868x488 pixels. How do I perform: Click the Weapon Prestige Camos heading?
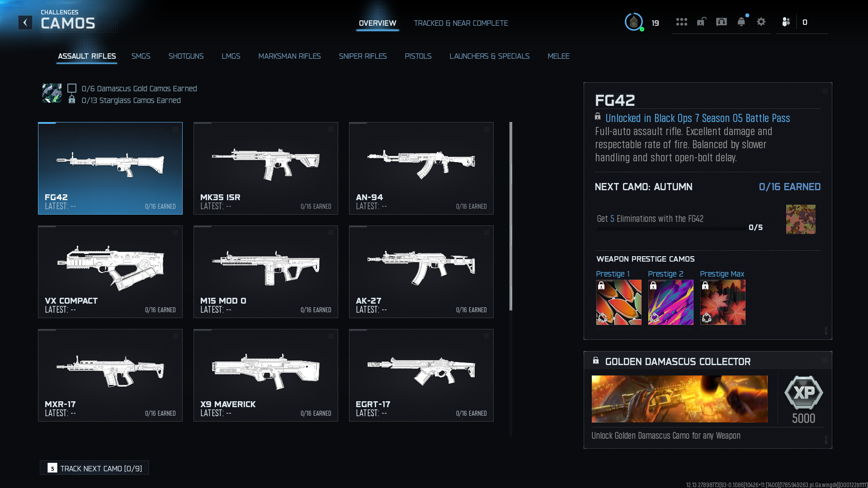click(x=645, y=259)
